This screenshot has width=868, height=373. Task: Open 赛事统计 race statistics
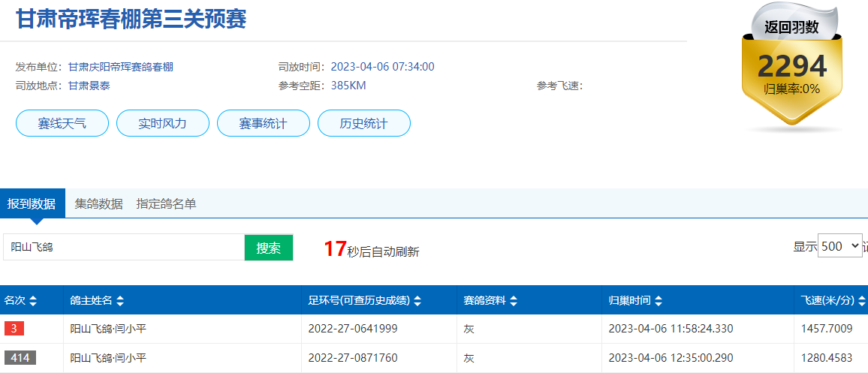tap(263, 123)
